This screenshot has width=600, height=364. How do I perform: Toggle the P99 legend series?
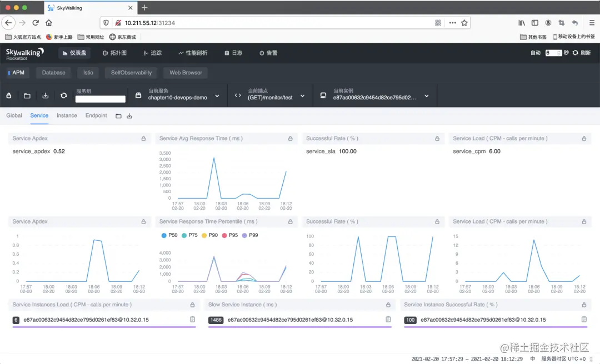pos(250,235)
